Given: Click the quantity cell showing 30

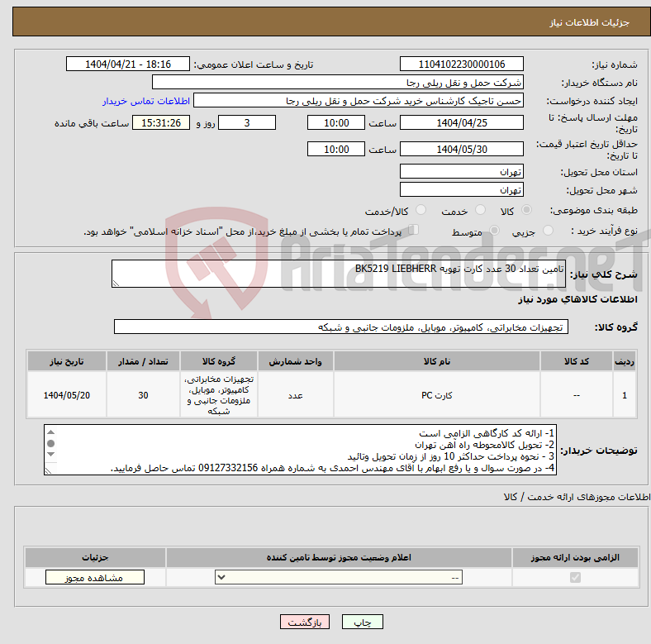Looking at the screenshot, I should point(143,394).
